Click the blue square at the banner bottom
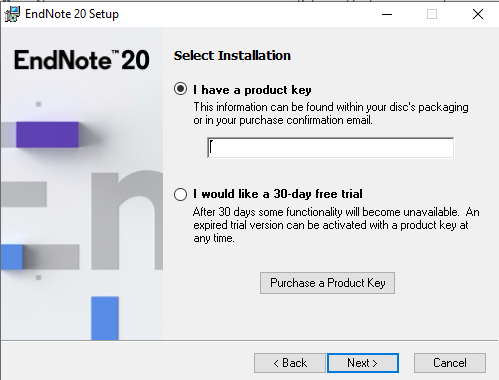The height and width of the screenshot is (380, 499). coord(105,318)
